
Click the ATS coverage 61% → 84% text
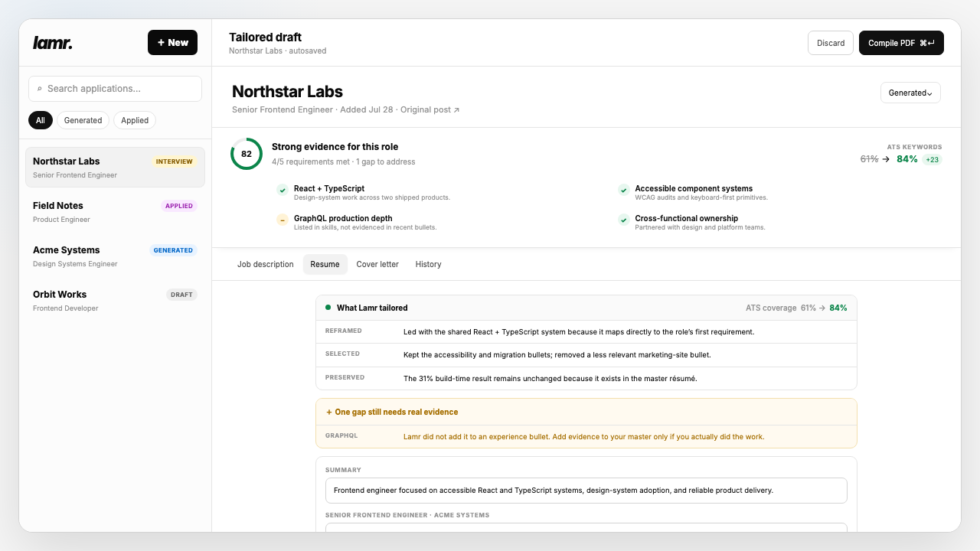pyautogui.click(x=796, y=308)
